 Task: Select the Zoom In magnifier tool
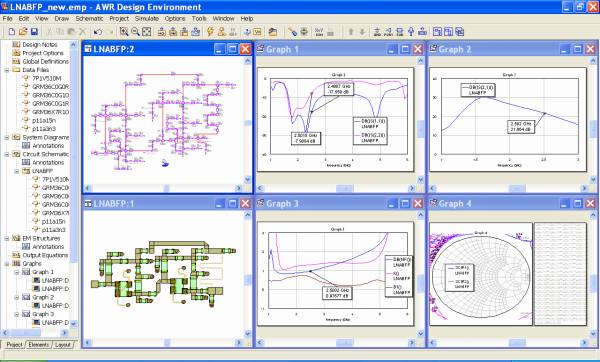coord(124,32)
